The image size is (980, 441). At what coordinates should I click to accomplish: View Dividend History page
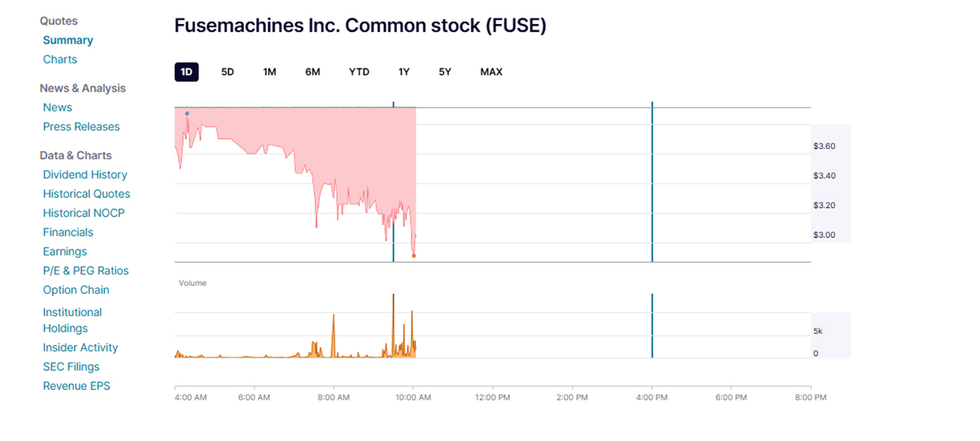point(85,174)
